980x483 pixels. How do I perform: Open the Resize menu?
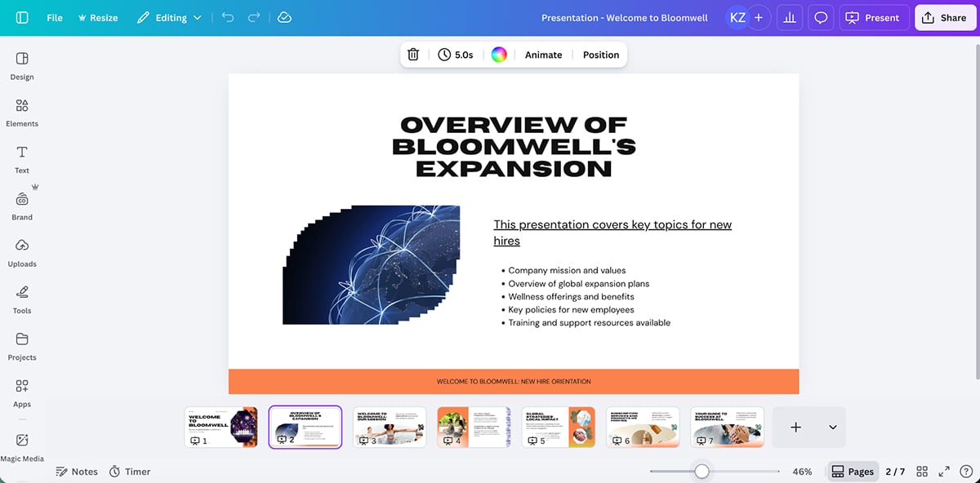coord(98,17)
